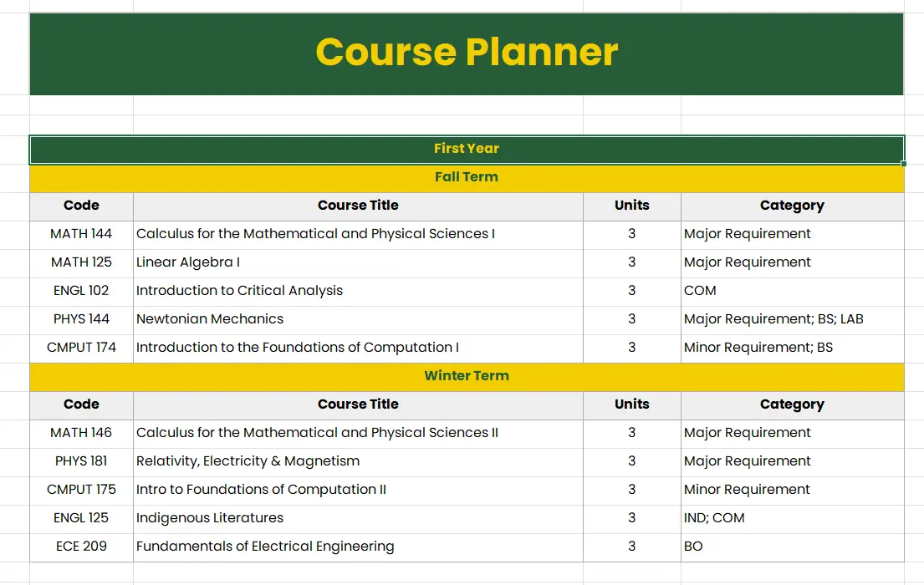The height and width of the screenshot is (585, 924).
Task: Select the Fall Term heading row
Action: click(x=467, y=177)
